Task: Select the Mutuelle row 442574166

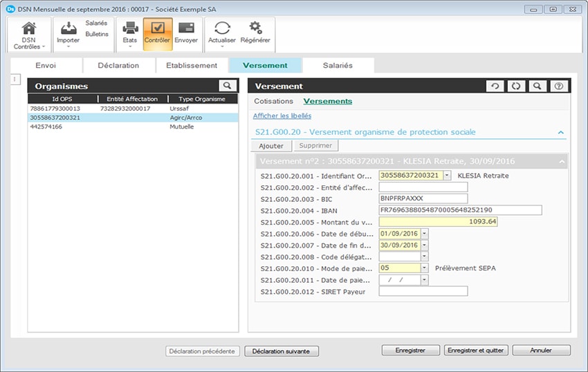Action: [x=133, y=127]
